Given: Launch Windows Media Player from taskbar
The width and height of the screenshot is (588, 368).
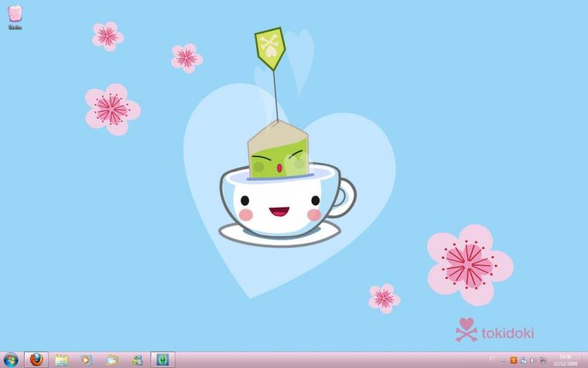Looking at the screenshot, I should pyautogui.click(x=87, y=360).
